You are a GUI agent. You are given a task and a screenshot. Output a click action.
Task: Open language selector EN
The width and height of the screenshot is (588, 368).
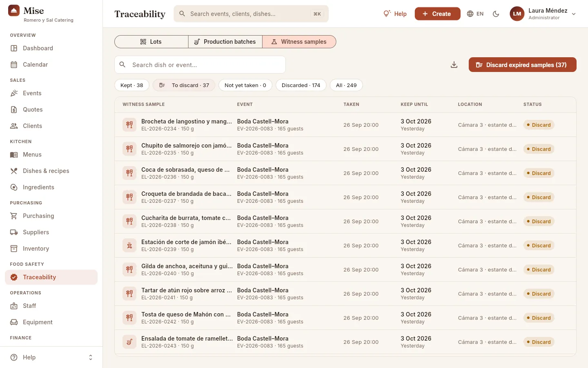(475, 14)
